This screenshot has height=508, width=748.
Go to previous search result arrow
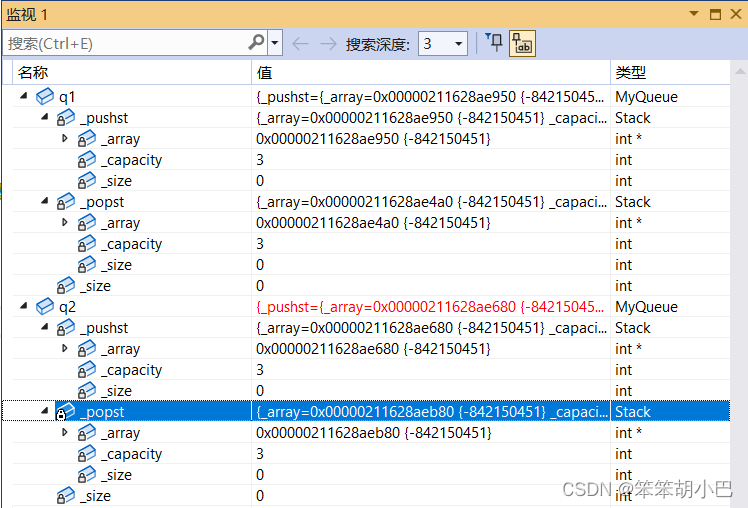point(300,44)
